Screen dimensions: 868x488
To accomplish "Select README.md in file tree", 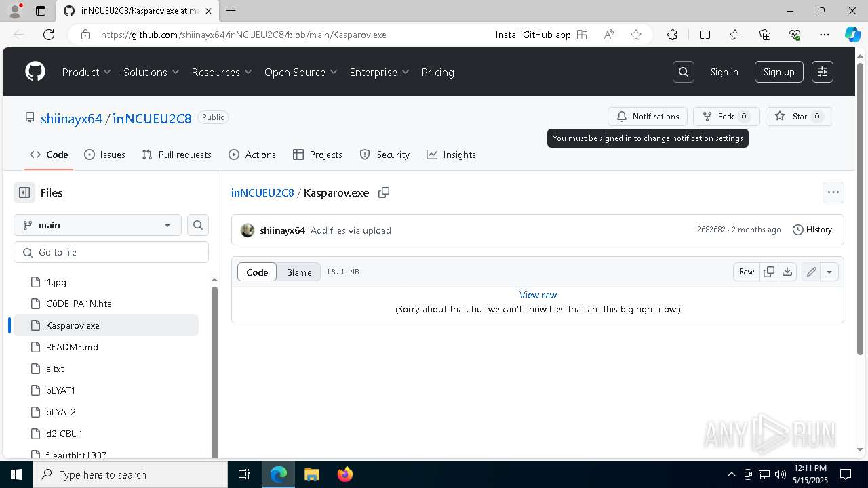I will 106,347.
